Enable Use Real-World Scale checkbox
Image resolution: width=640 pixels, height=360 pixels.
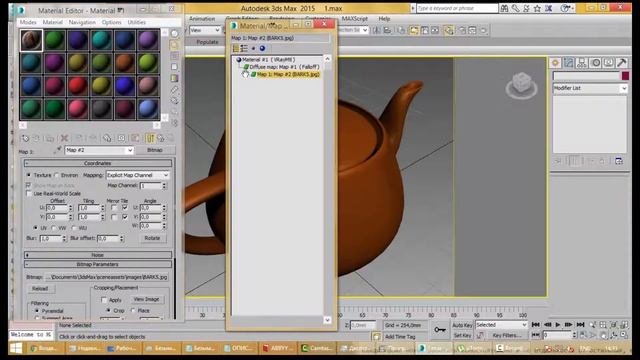pyautogui.click(x=29, y=193)
